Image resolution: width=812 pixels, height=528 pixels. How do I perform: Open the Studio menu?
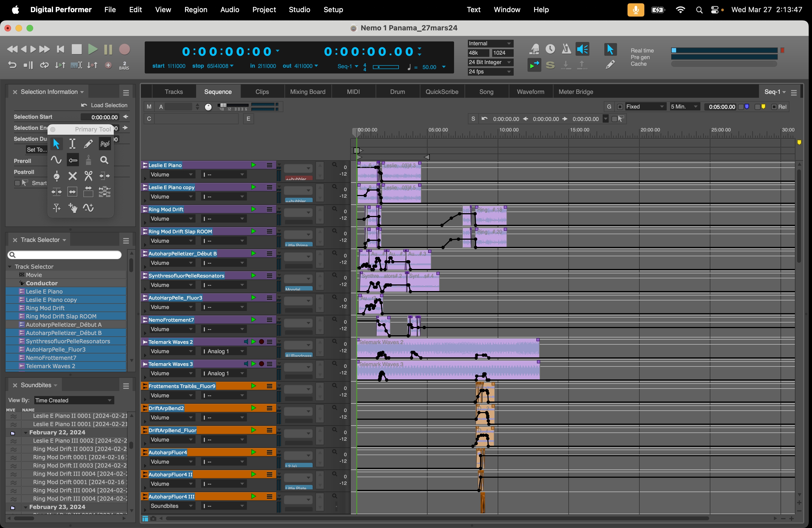click(x=299, y=10)
